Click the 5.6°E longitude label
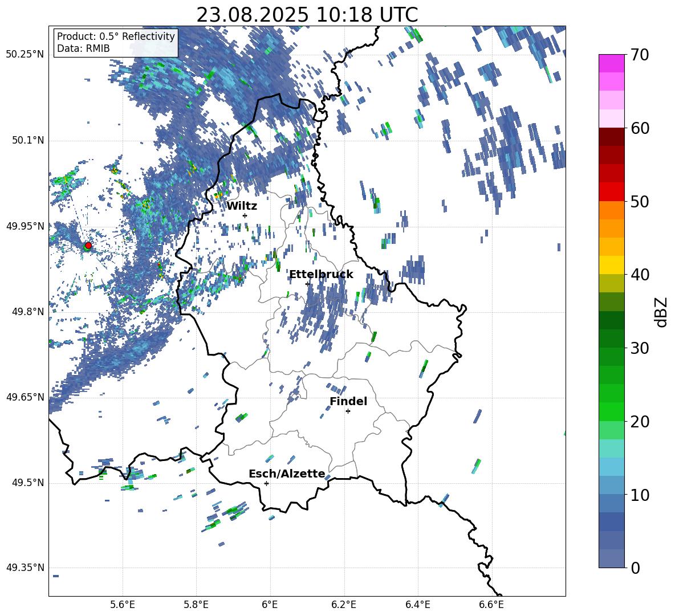This screenshot has width=675, height=616. 123,605
